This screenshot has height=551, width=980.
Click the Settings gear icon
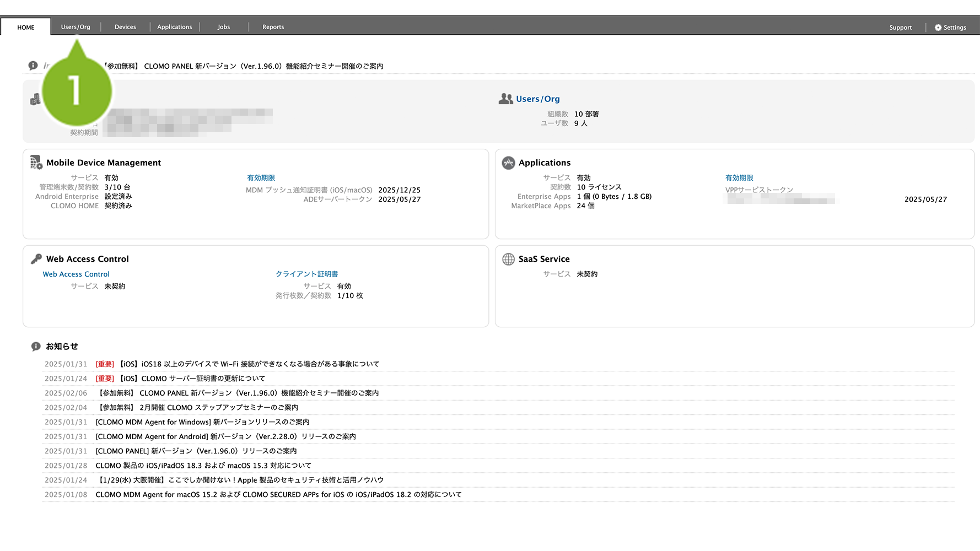(938, 28)
